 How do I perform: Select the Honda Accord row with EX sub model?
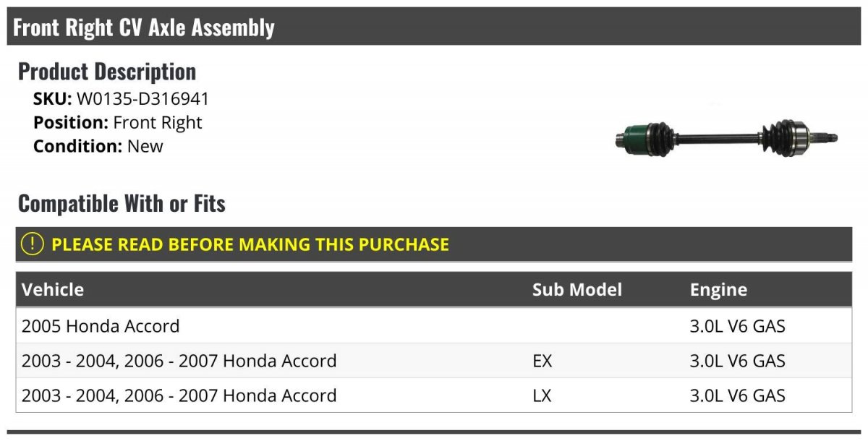pos(179,361)
